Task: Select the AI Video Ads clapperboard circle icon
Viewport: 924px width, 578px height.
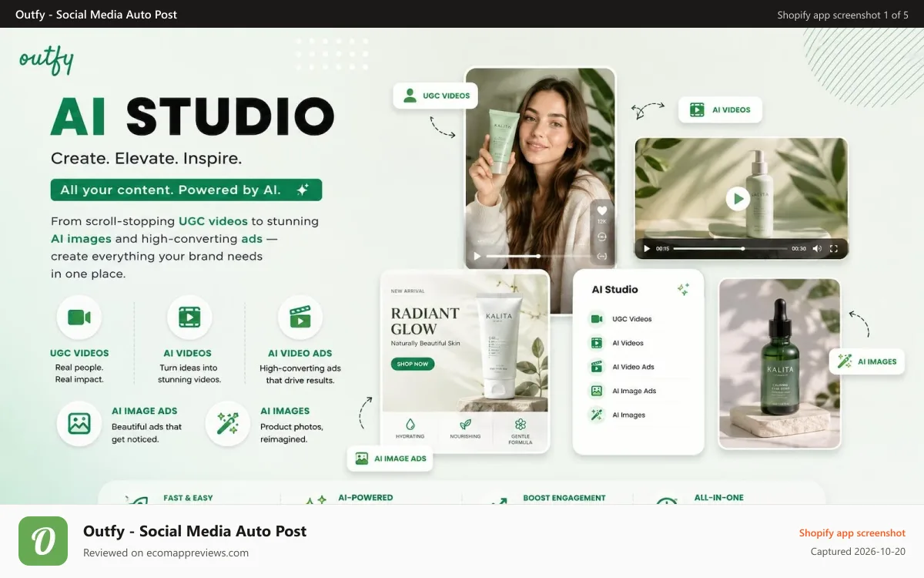Action: (300, 318)
